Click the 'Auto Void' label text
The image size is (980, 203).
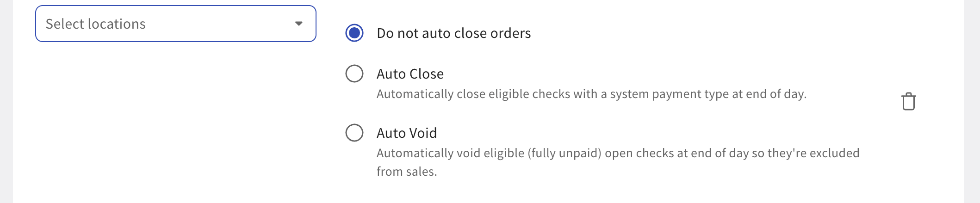pos(407,133)
